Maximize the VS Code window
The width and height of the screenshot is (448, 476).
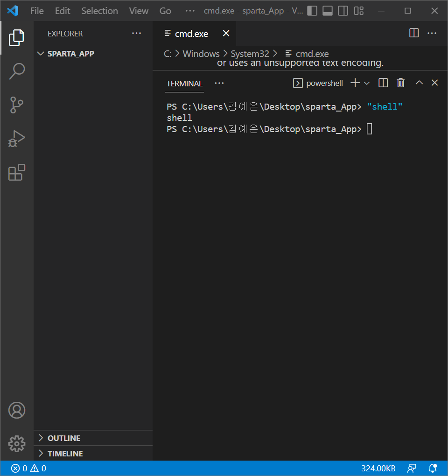[407, 11]
